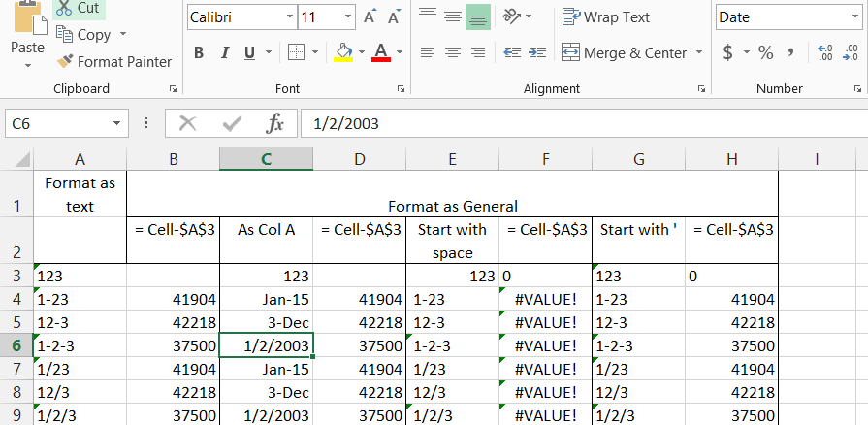
Task: Open Font group dialog launcher
Action: tap(401, 89)
